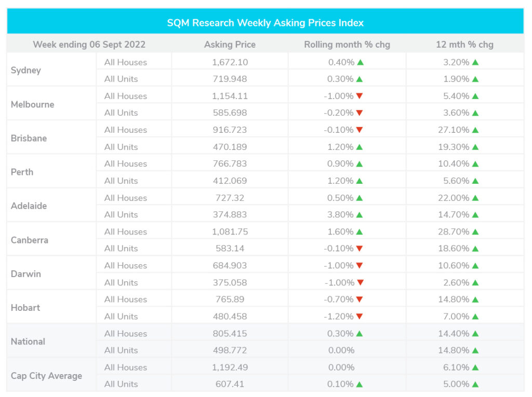Image resolution: width=532 pixels, height=397 pixels.
Task: Click the green arrow beside 3.80%
Action: (360, 215)
